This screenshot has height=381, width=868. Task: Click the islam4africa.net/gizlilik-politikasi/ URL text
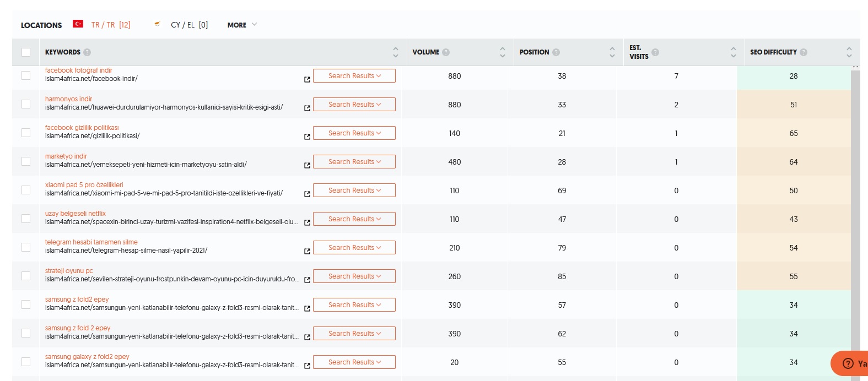[93, 136]
